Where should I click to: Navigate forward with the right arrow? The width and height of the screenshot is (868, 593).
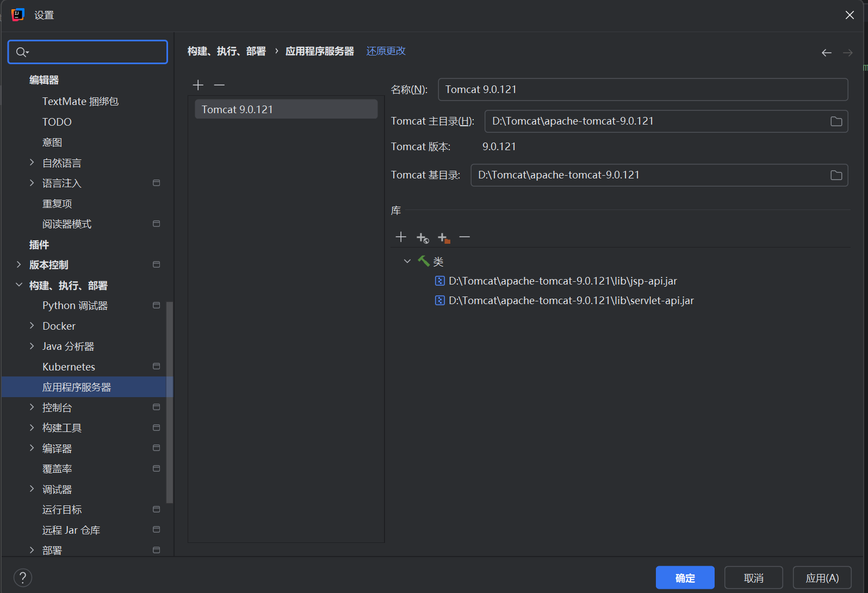pos(848,53)
